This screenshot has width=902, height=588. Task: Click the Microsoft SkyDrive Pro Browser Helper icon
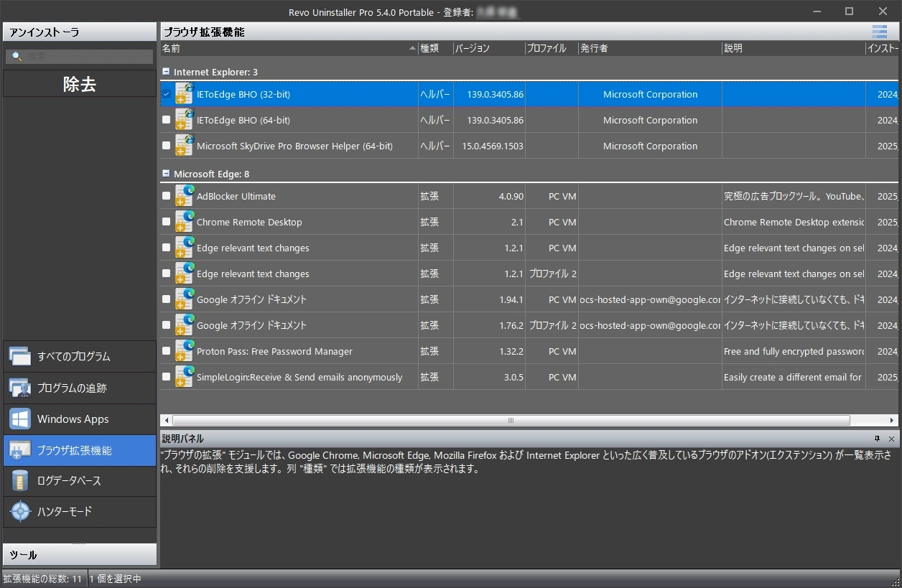pyautogui.click(x=185, y=146)
